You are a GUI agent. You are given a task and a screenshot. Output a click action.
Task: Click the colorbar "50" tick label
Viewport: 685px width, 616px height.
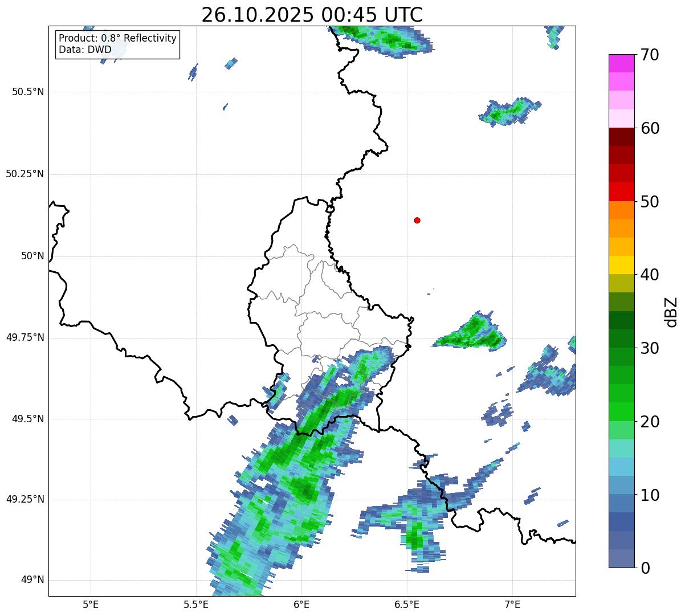coord(650,202)
